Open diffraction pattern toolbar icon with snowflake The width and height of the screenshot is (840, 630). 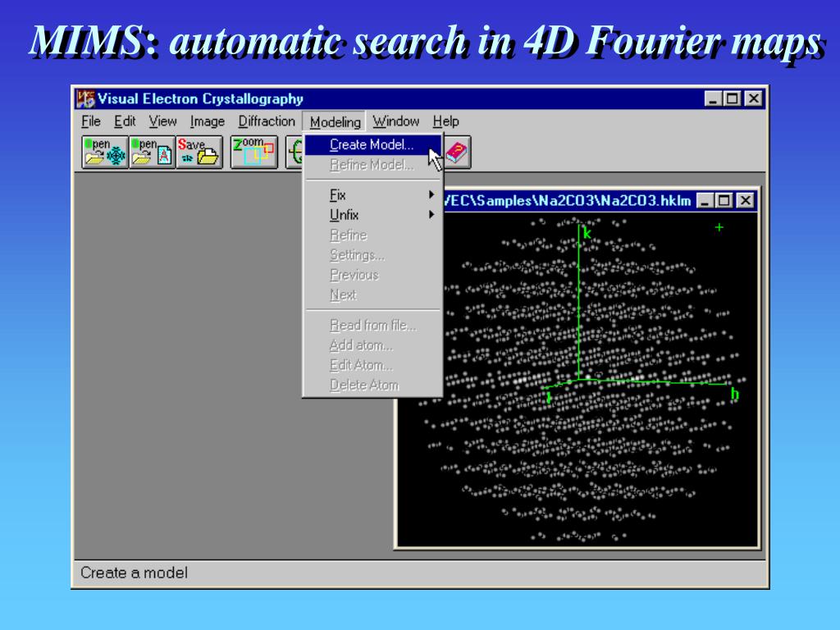[x=105, y=152]
